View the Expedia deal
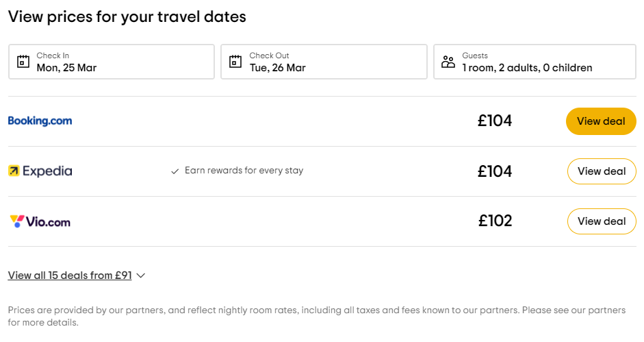Viewport: 644px width, 342px height. click(x=602, y=171)
